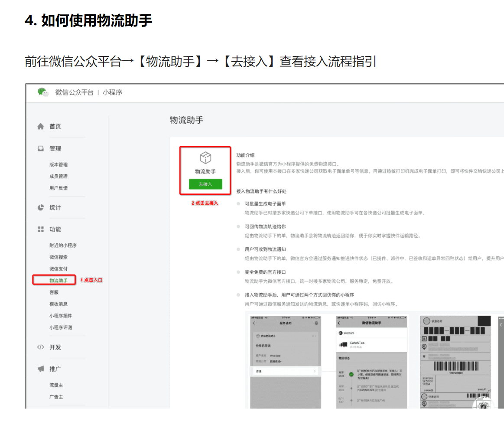Click 微信公众平台 header title
Screen dimensions: 504x445
74,92
